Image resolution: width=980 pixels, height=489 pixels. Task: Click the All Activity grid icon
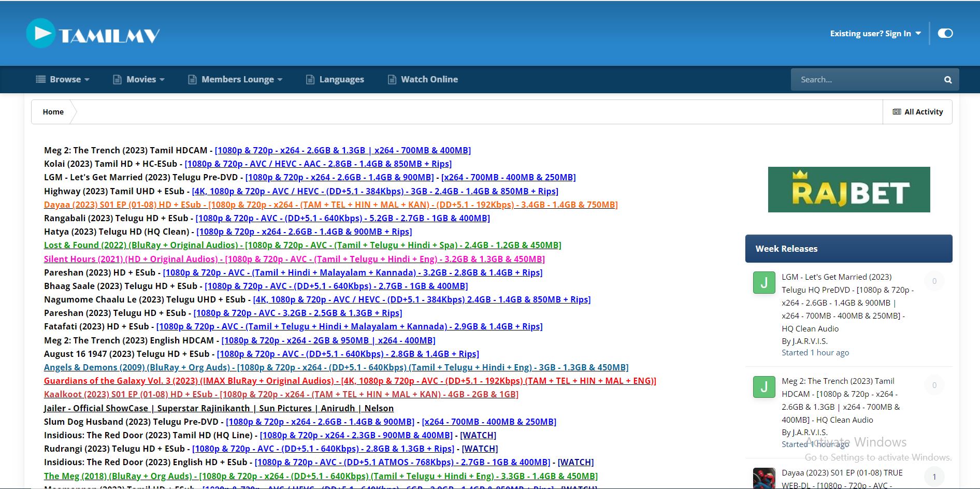[x=897, y=111]
